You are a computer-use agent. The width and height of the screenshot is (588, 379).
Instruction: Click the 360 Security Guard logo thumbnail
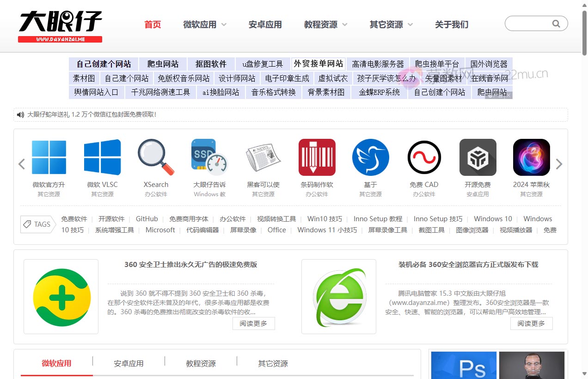(x=61, y=297)
